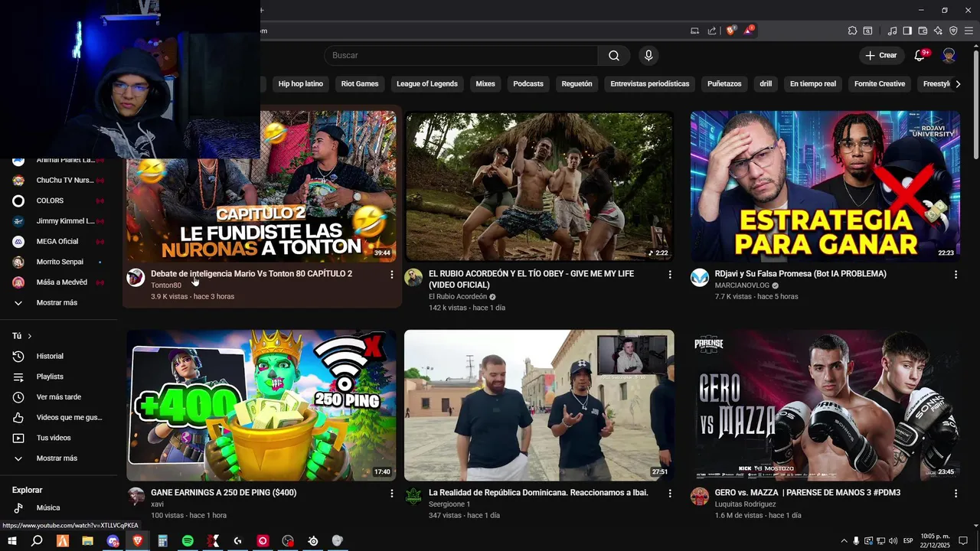Open the Brave playlist music note icon

(x=892, y=31)
